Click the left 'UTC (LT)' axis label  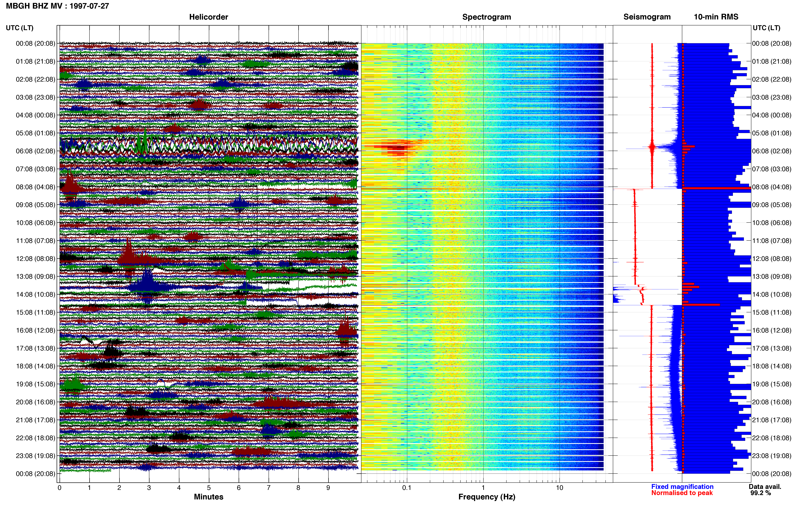coord(20,28)
